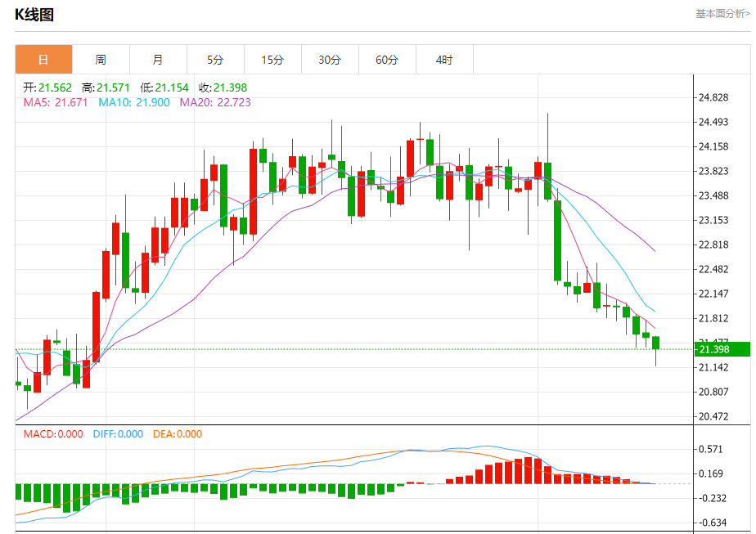Click the 24.493 price axis label
This screenshot has width=756, height=534.
point(713,122)
